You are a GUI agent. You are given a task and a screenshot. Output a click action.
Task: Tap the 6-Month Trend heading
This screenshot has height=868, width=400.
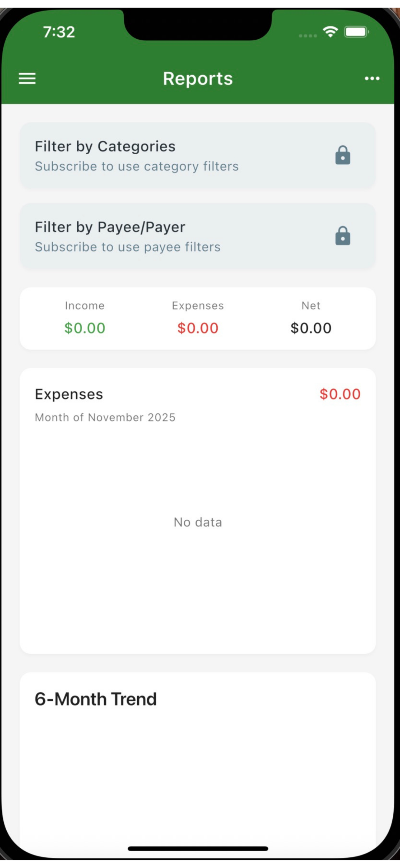96,699
